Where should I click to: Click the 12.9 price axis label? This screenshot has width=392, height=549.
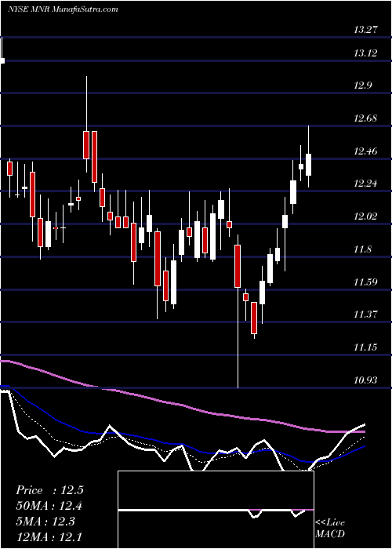(363, 85)
